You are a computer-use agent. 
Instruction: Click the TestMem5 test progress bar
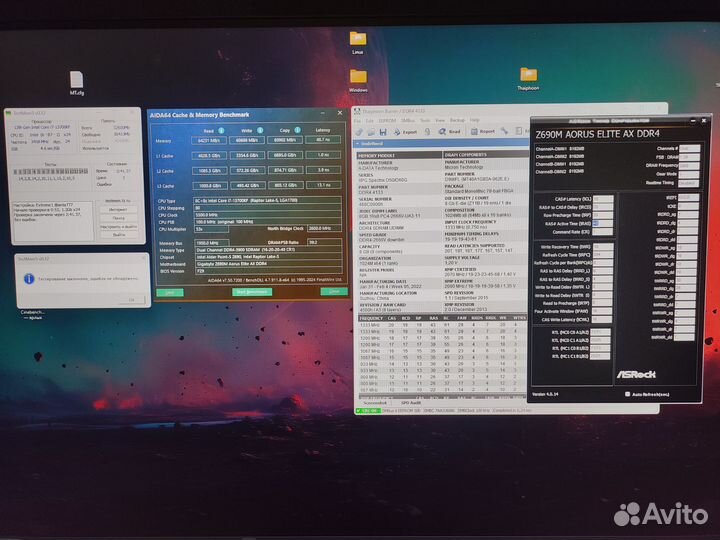click(51, 171)
